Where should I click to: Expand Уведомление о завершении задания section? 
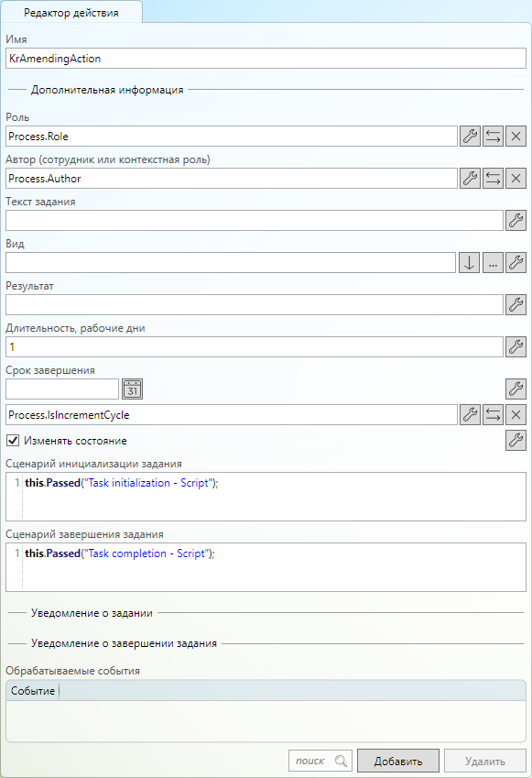pyautogui.click(x=124, y=643)
